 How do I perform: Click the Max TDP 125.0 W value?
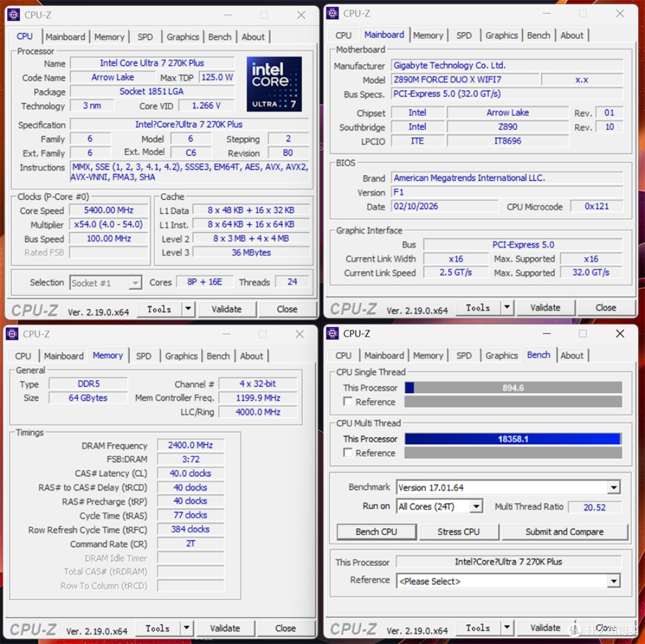(217, 77)
